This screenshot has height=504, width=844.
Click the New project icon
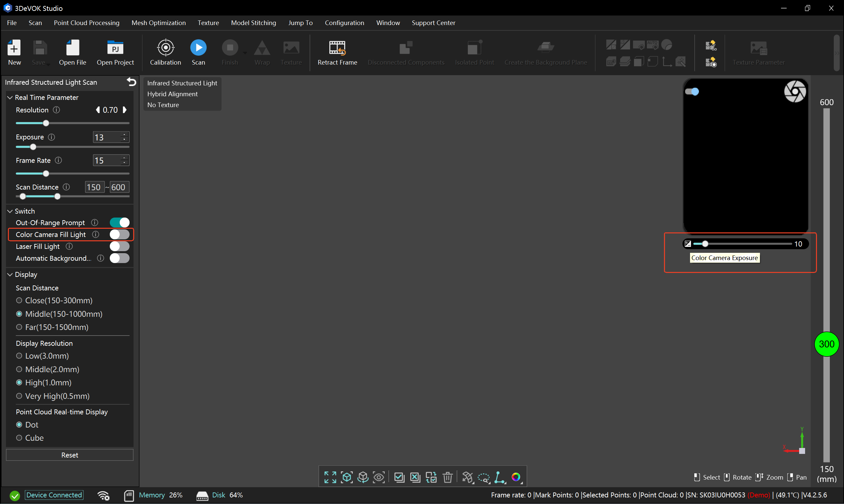pos(14,48)
